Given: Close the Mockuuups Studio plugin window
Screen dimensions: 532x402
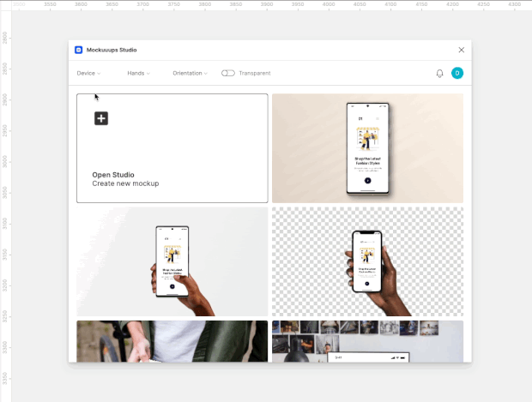Looking at the screenshot, I should click(461, 51).
